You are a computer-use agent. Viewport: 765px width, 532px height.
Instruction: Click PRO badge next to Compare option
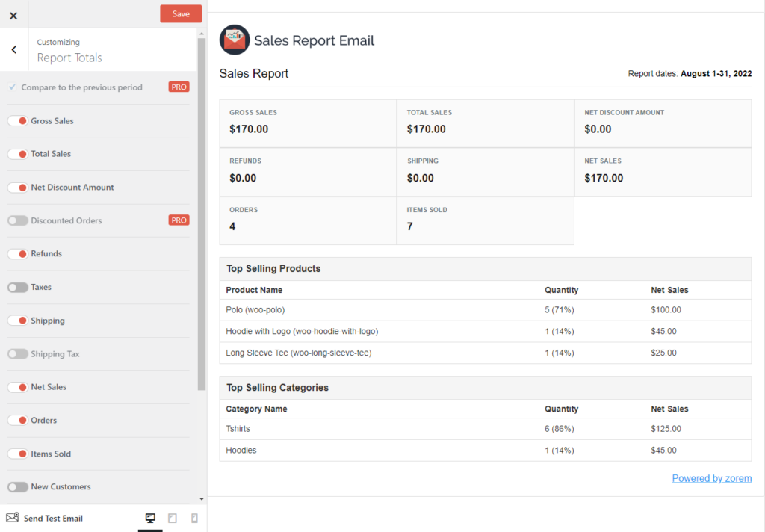pos(179,87)
